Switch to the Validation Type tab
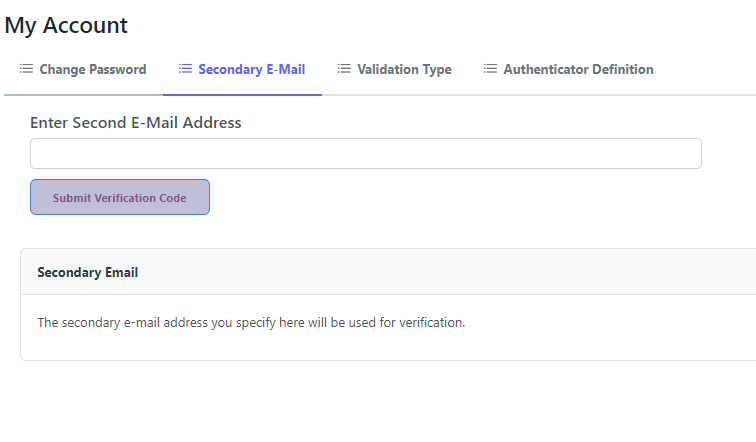Viewport: 756px width, 442px height. tap(404, 69)
